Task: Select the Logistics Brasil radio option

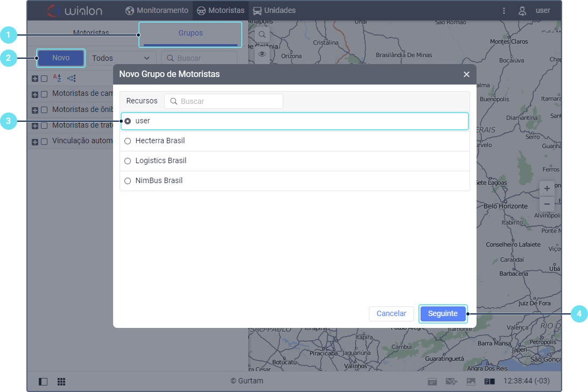Action: [128, 161]
